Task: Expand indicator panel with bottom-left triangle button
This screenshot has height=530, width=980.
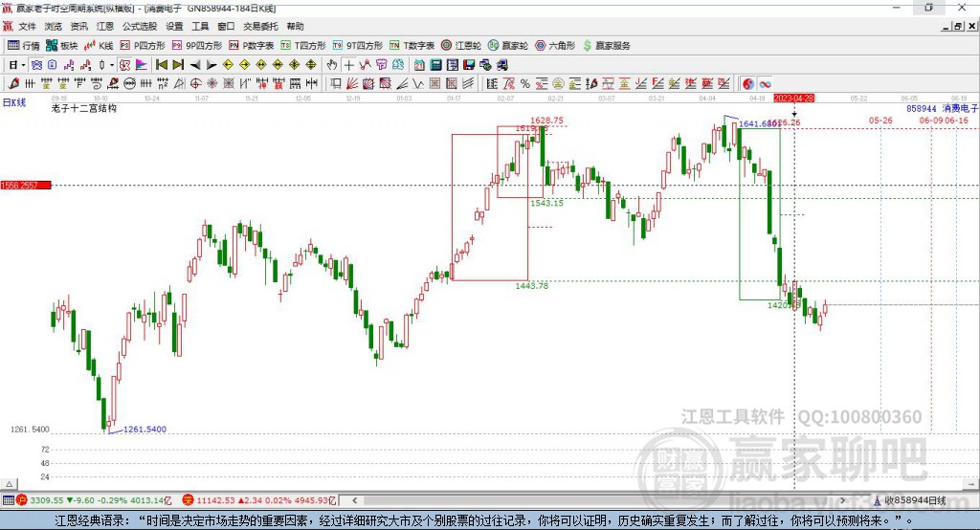Action: (x=9, y=484)
